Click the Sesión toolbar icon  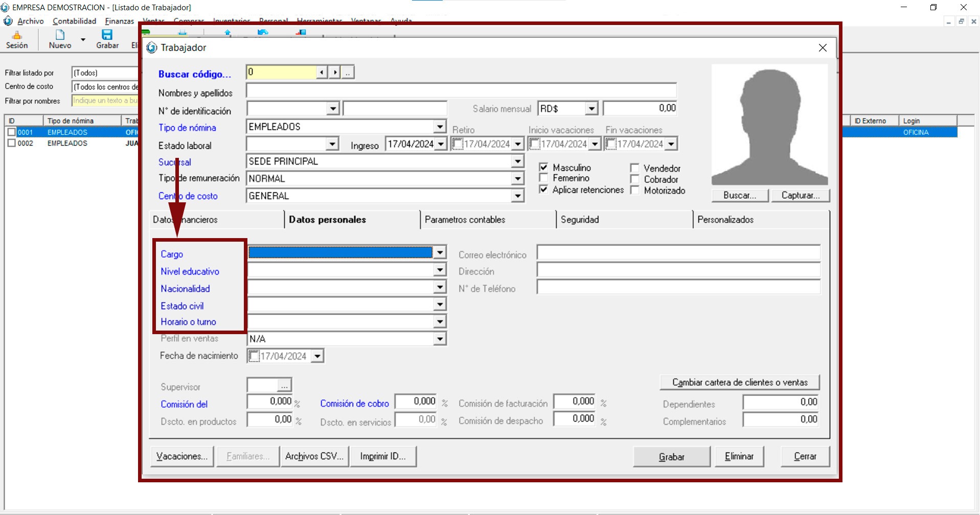point(17,35)
